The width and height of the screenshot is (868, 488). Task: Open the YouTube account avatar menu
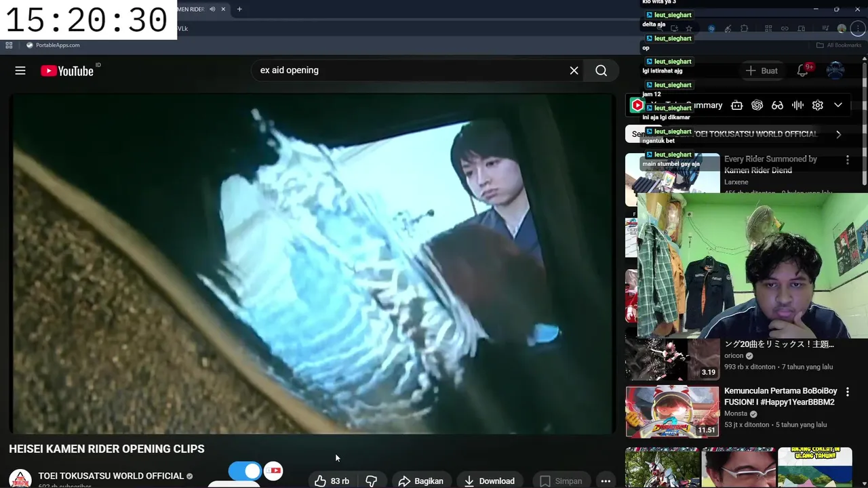(835, 70)
